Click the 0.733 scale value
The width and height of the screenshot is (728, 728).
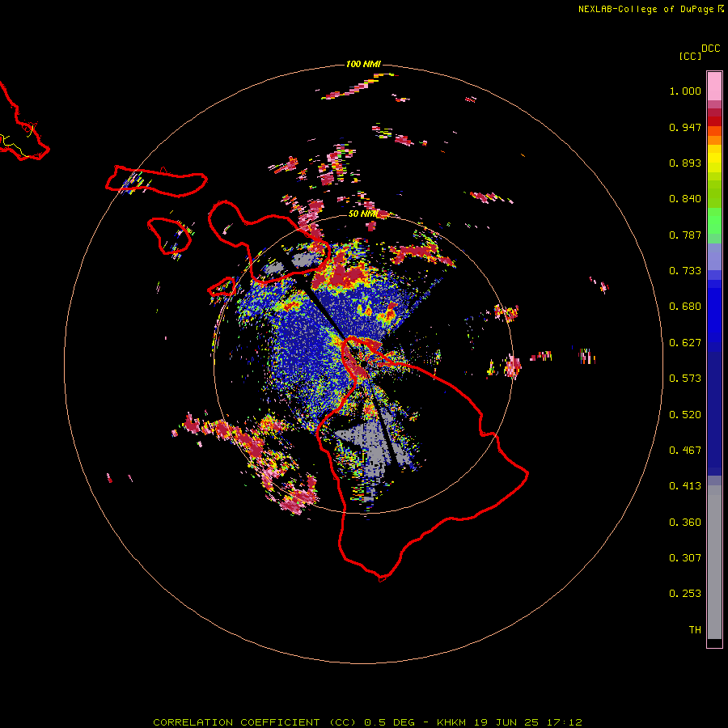(685, 271)
